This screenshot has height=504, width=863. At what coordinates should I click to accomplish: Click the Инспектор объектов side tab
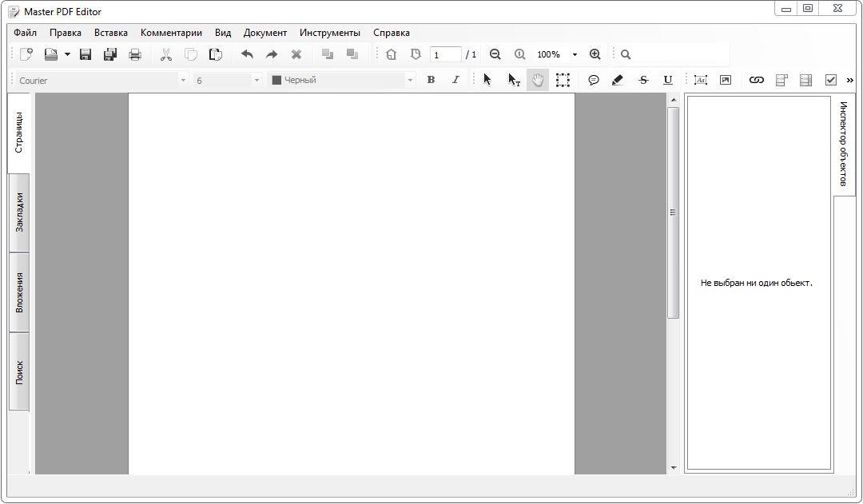pos(844,144)
